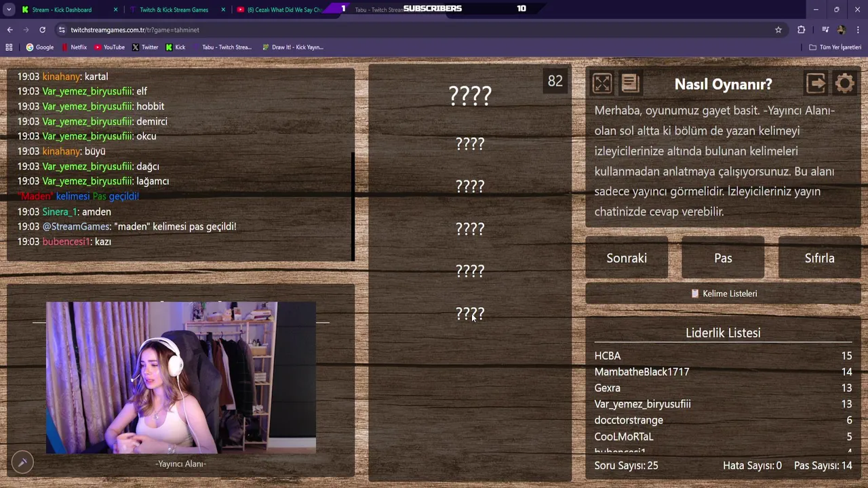Open the Netflix bookmark
The width and height of the screenshot is (868, 488).
coord(74,47)
